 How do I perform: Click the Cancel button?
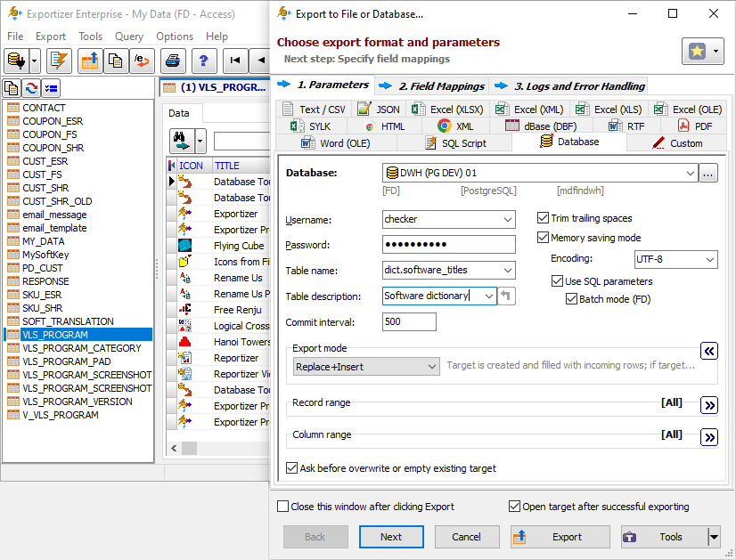coord(467,537)
